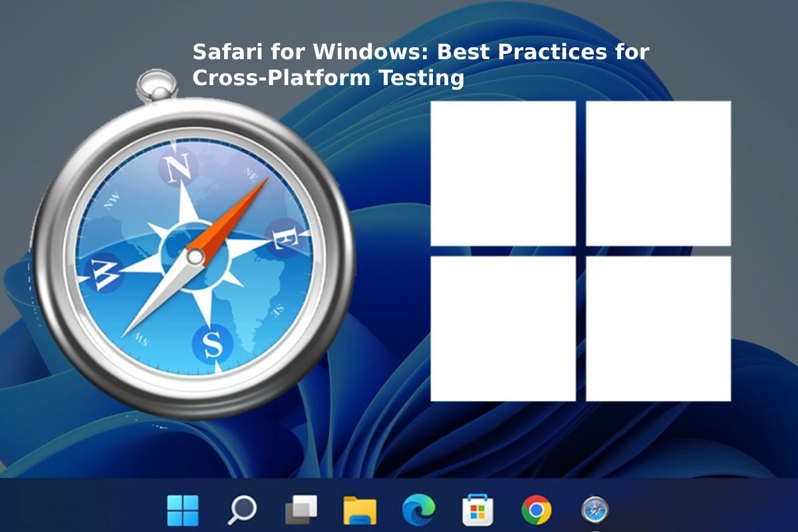Open the Windows Start menu
The image size is (798, 532).
click(182, 510)
